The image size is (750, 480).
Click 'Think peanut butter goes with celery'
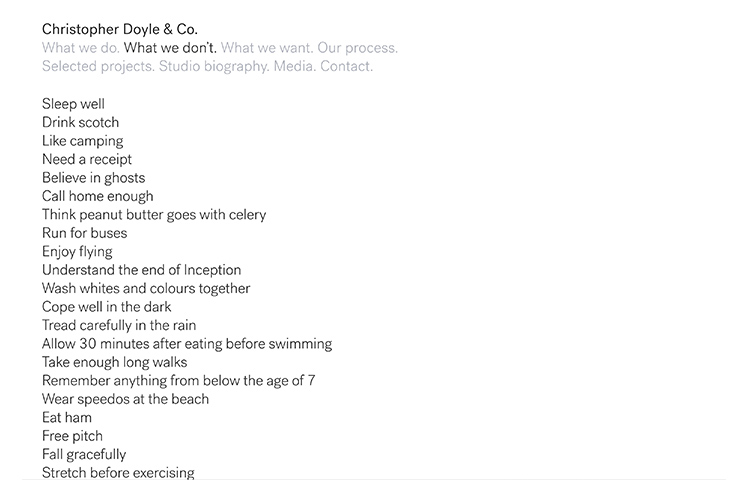pyautogui.click(x=154, y=215)
